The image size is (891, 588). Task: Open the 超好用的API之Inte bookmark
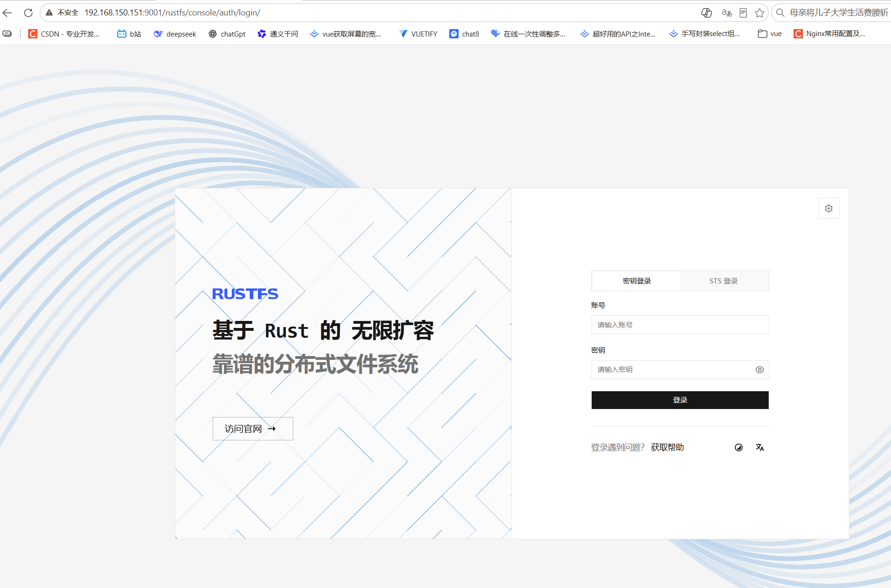617,34
